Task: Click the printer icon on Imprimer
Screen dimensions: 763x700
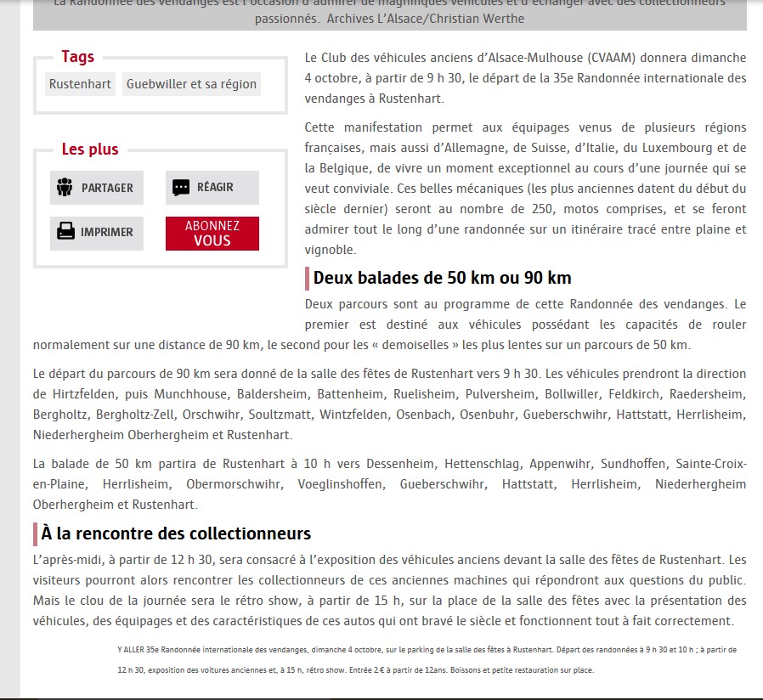Action: click(65, 232)
